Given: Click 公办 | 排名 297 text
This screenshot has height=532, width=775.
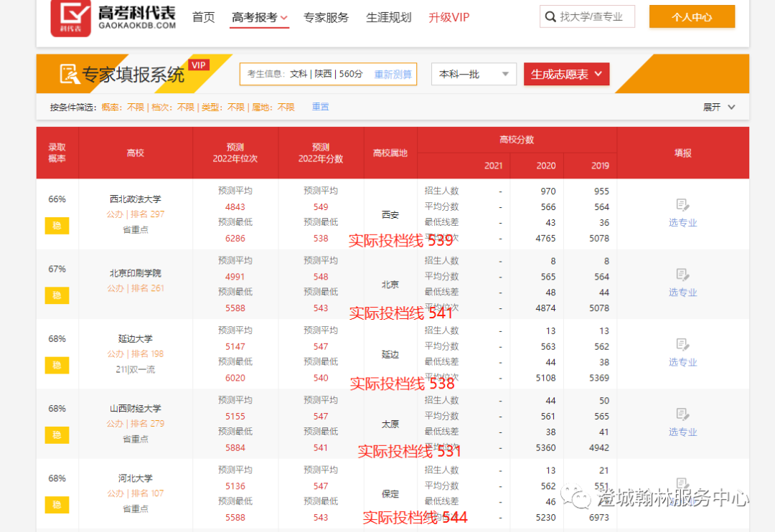Looking at the screenshot, I should [x=136, y=214].
